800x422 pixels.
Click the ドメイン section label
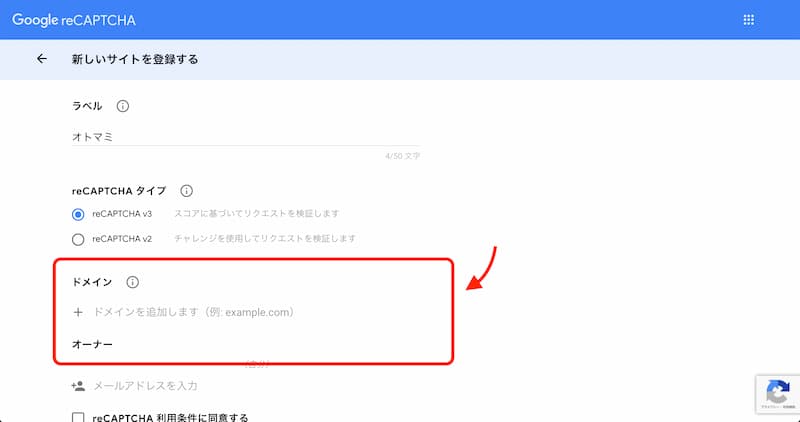pyautogui.click(x=92, y=282)
